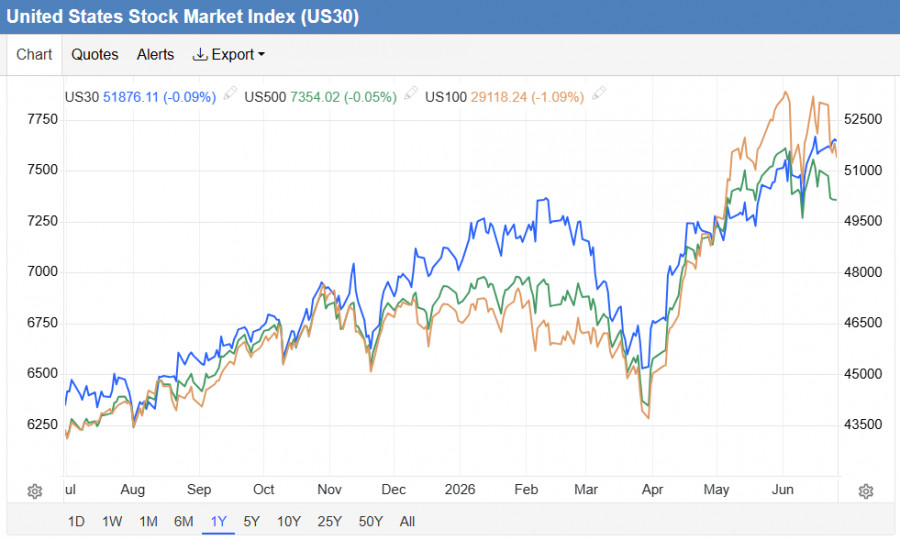900x540 pixels.
Task: Open chart settings gear at bottom left
Action: 34,491
